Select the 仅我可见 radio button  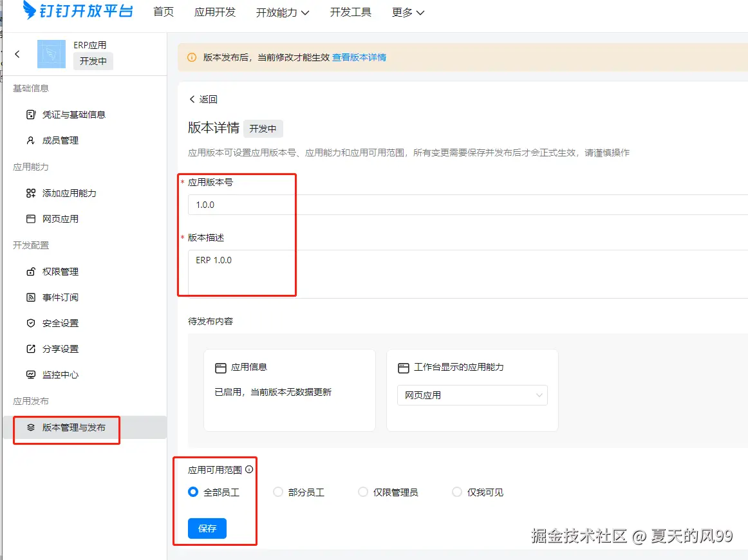[457, 492]
